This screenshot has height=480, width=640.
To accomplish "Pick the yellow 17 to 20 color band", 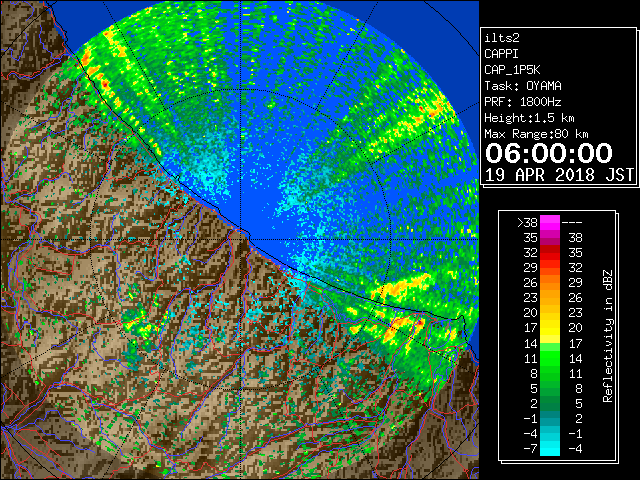I will click(x=550, y=328).
